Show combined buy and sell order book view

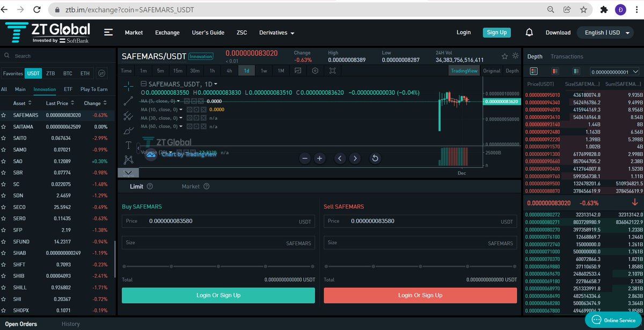(533, 71)
